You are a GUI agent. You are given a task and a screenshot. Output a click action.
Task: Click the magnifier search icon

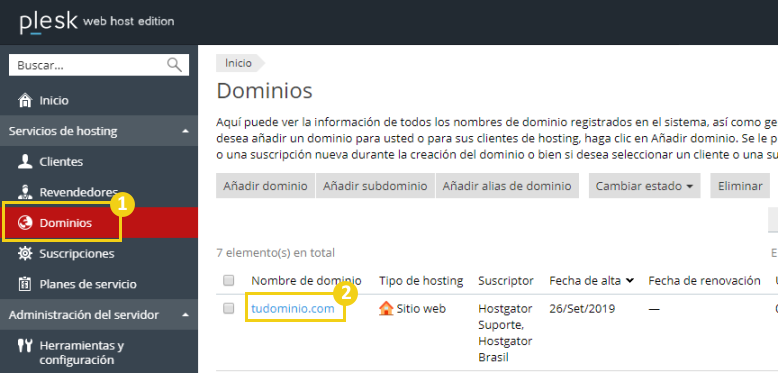pyautogui.click(x=174, y=65)
